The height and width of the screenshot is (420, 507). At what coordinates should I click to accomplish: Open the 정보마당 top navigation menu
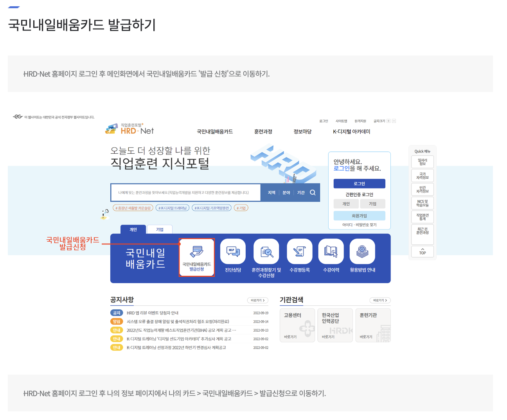click(x=302, y=132)
